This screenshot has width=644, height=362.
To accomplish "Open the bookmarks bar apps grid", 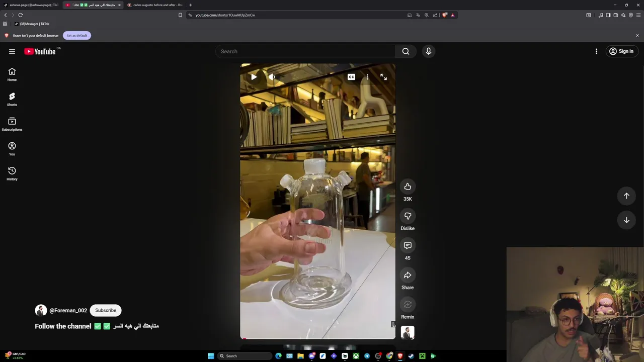I will pyautogui.click(x=5, y=24).
